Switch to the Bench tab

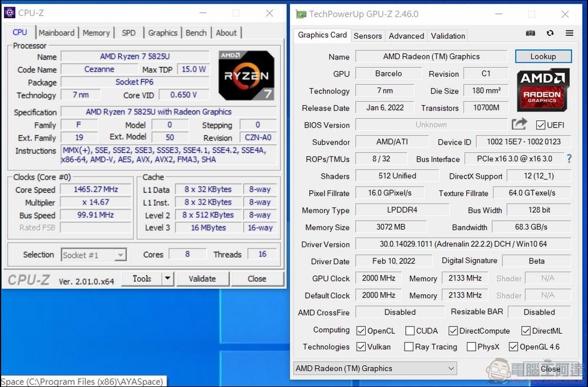tap(196, 33)
